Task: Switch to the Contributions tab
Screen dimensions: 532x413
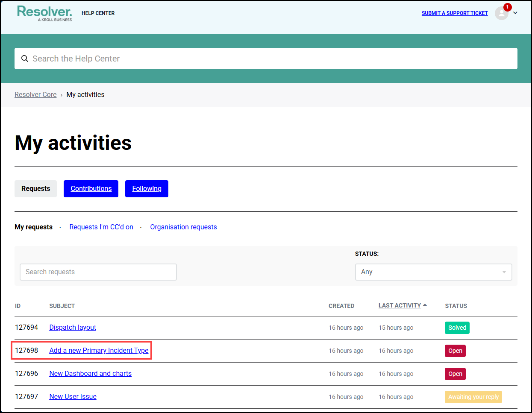Action: pos(91,189)
